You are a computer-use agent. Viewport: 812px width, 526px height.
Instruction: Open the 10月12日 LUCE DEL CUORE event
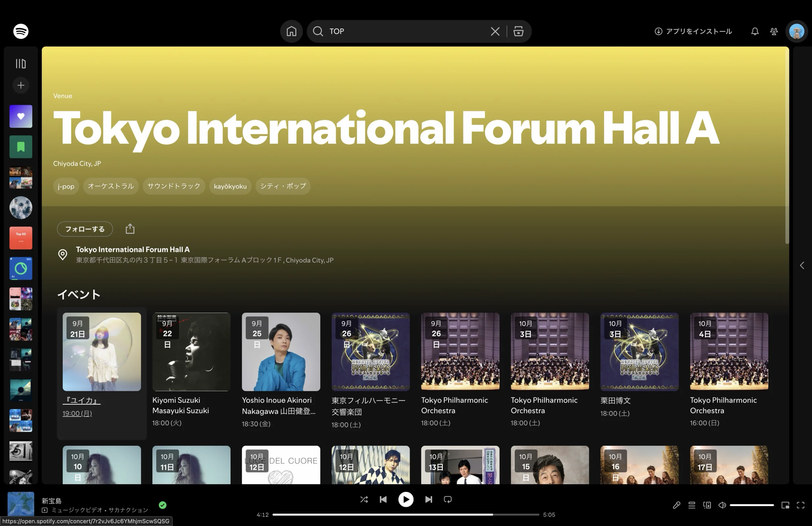pyautogui.click(x=281, y=465)
